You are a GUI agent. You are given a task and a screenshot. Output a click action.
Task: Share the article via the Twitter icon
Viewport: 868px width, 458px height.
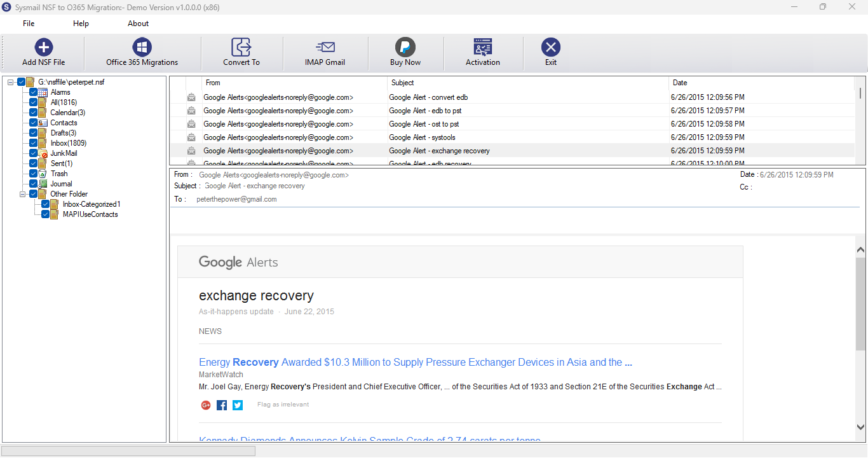(238, 405)
